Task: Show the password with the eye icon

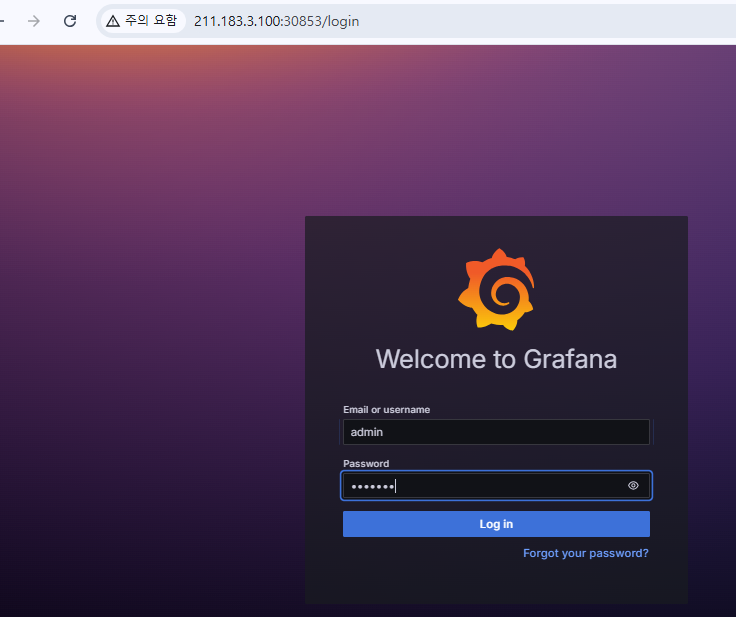Action: [x=633, y=486]
